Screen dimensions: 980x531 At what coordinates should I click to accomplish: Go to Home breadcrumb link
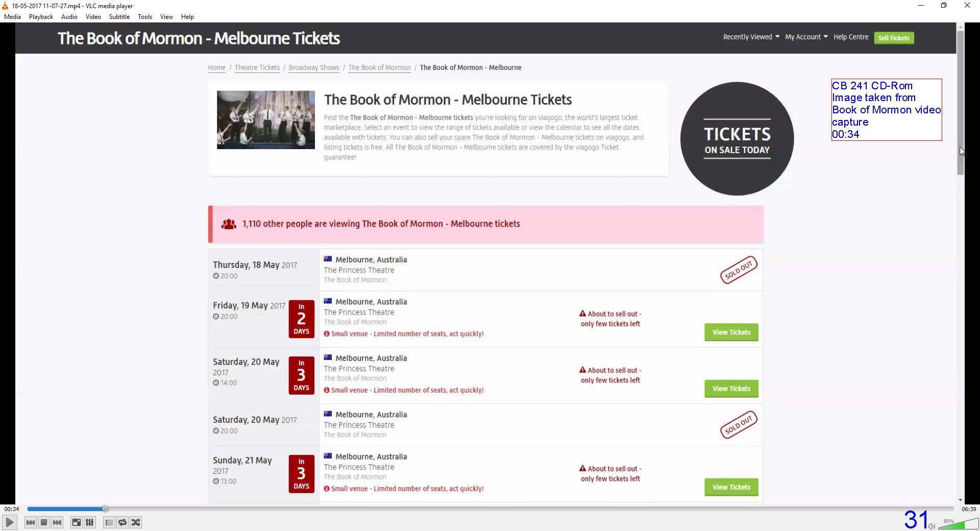pyautogui.click(x=216, y=67)
